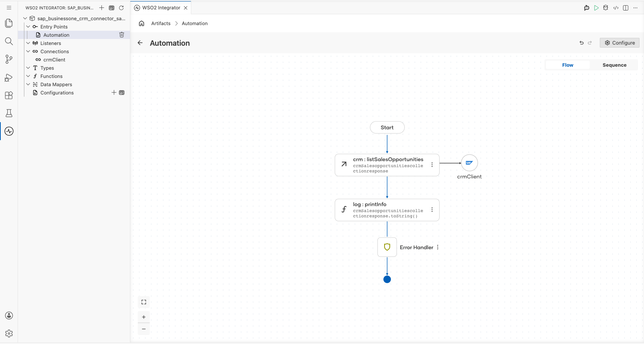Viewport: 644px width, 344px height.
Task: Open the Testing flask view
Action: [9, 113]
